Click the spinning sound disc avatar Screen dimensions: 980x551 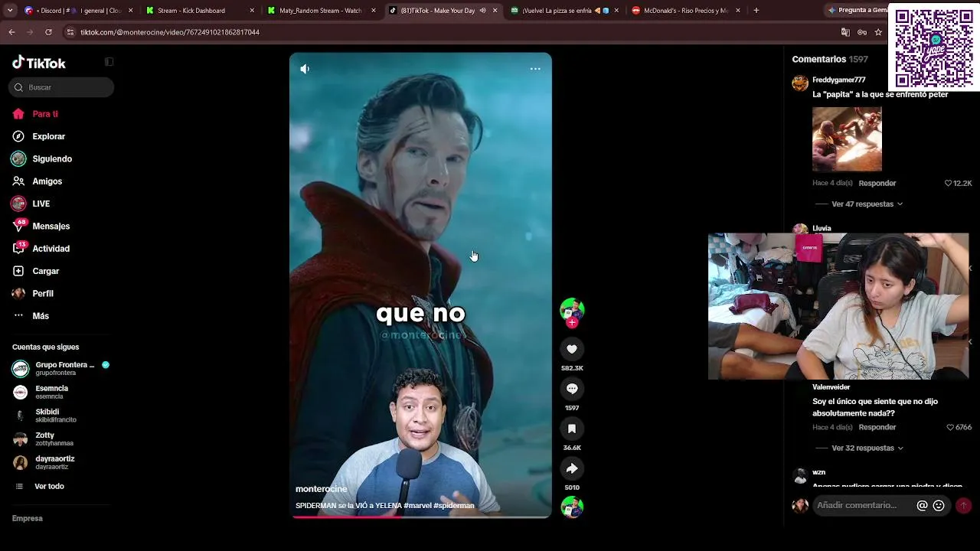(x=572, y=507)
